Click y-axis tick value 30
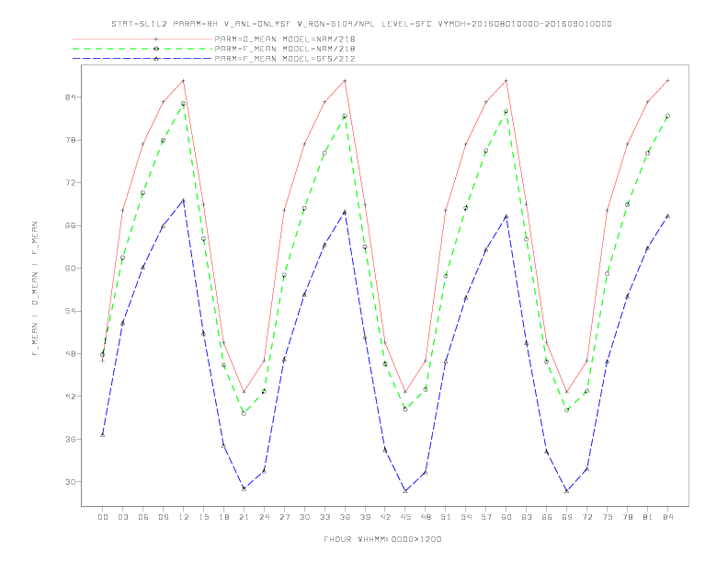 pyautogui.click(x=70, y=482)
